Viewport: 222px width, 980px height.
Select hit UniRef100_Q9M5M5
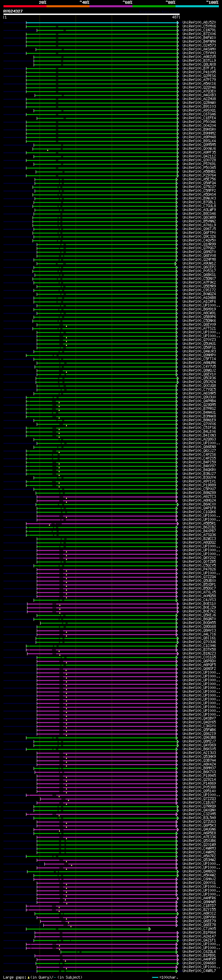[199, 145]
